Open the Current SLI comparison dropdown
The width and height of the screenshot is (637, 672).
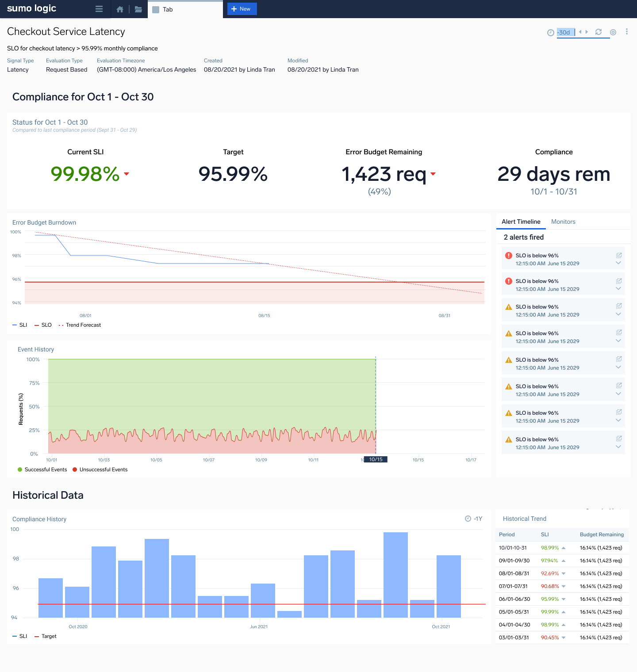127,175
